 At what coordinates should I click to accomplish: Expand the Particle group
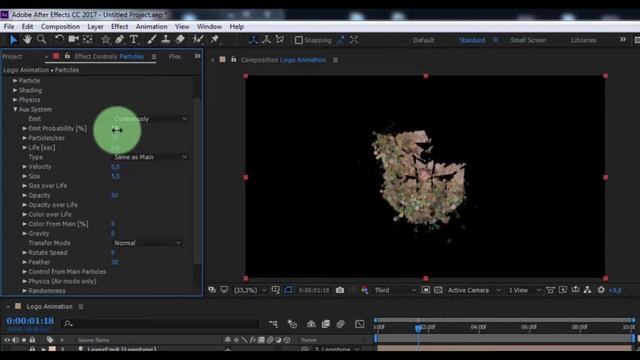[15, 81]
